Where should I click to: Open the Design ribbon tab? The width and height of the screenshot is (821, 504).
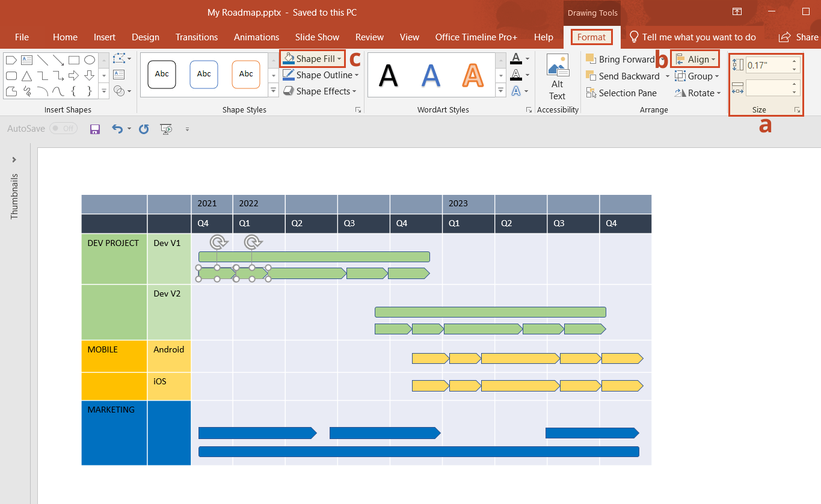pos(145,37)
